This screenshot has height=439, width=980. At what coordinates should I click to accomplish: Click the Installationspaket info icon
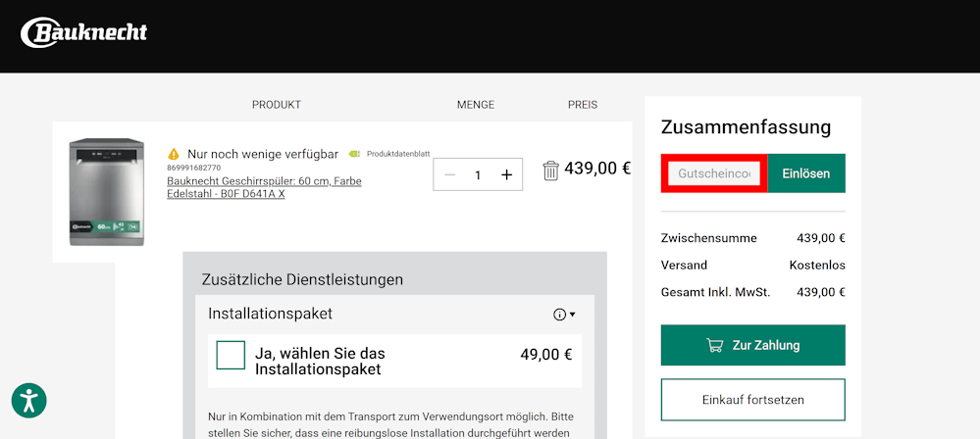point(559,315)
